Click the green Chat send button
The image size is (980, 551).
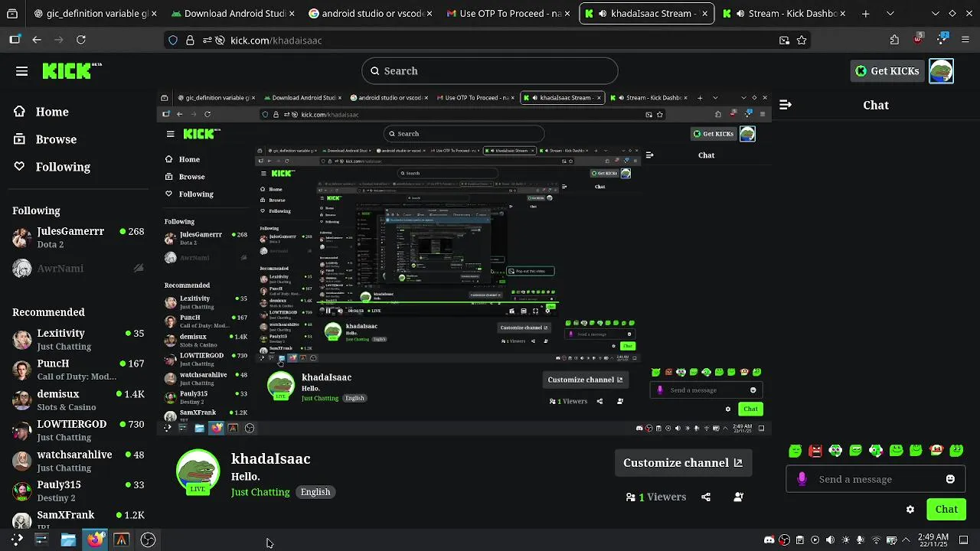tap(946, 510)
